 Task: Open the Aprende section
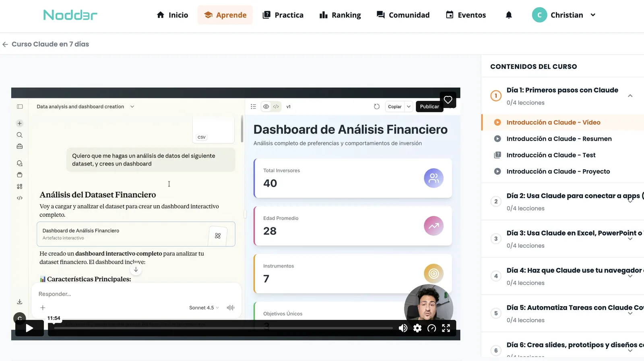coord(225,15)
